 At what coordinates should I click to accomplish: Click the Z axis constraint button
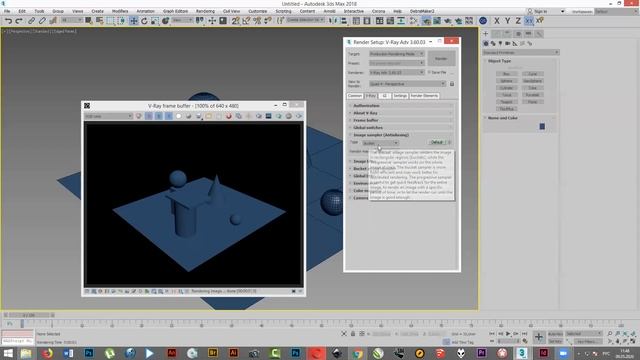click(x=518, y=21)
